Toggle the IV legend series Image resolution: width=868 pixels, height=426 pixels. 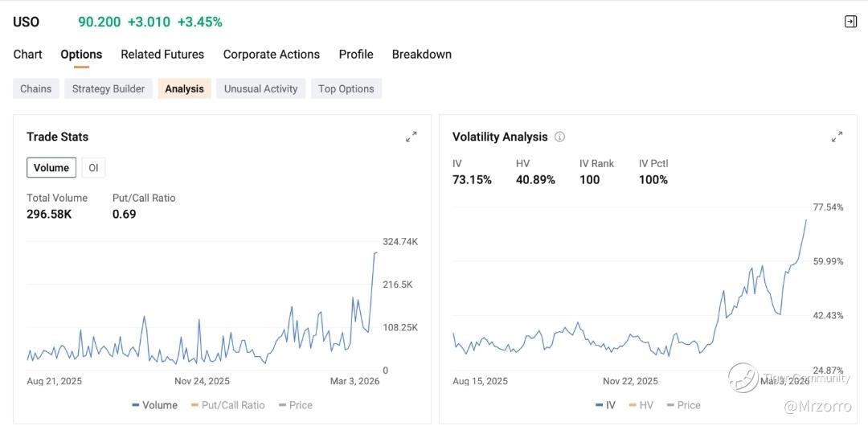click(606, 405)
